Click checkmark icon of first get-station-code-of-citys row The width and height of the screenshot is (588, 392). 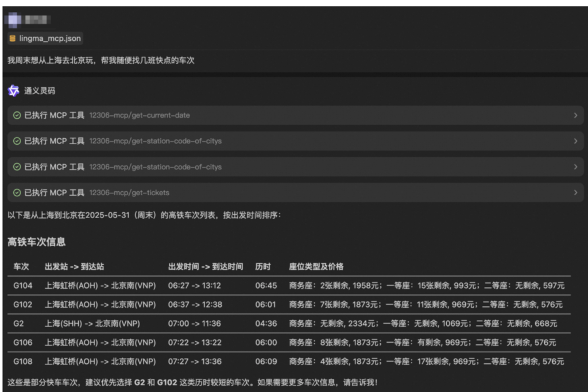(x=17, y=141)
